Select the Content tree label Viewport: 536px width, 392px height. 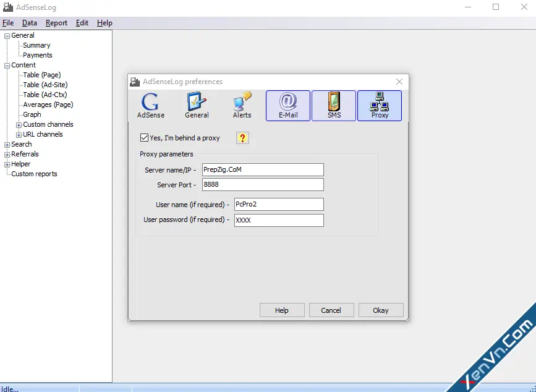tap(23, 65)
